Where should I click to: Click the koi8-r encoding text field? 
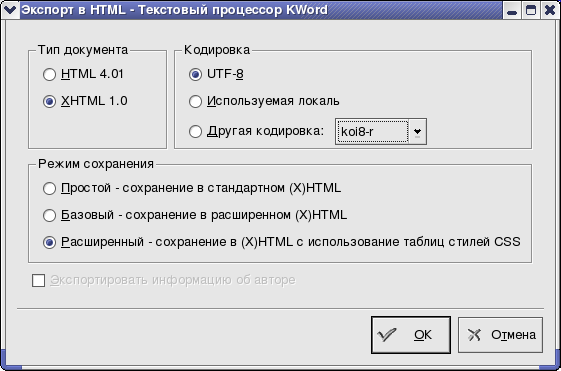coord(372,132)
